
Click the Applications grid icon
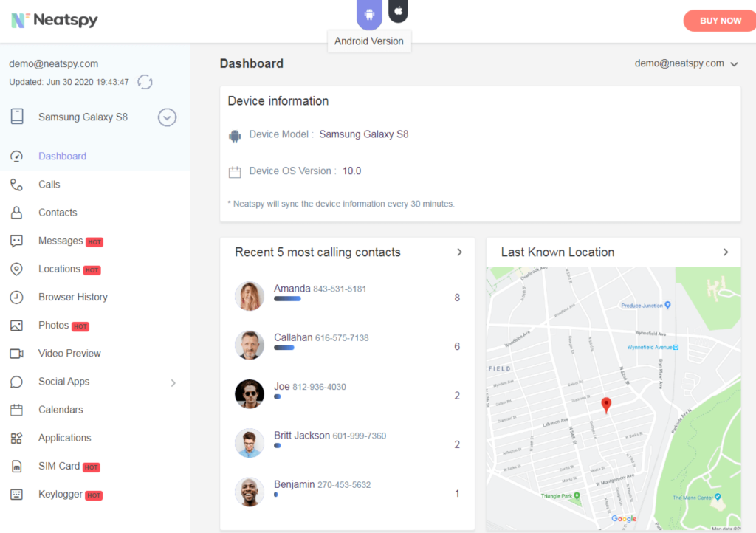[16, 438]
